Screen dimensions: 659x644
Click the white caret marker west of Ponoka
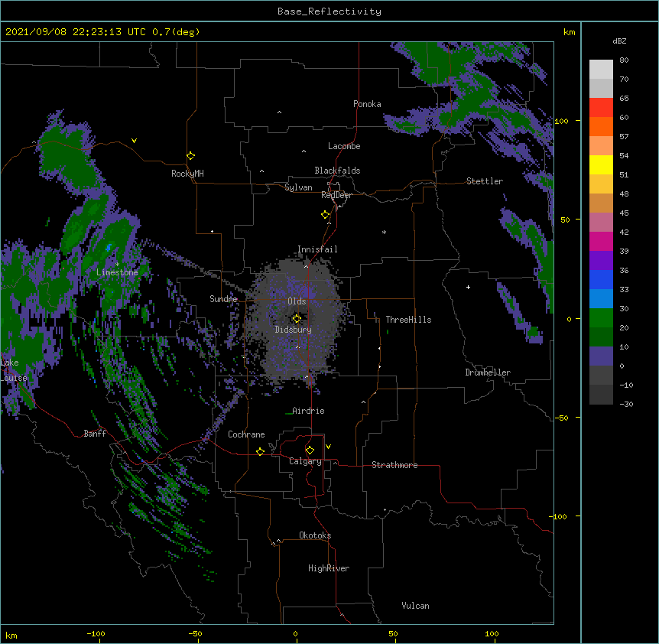click(x=280, y=112)
